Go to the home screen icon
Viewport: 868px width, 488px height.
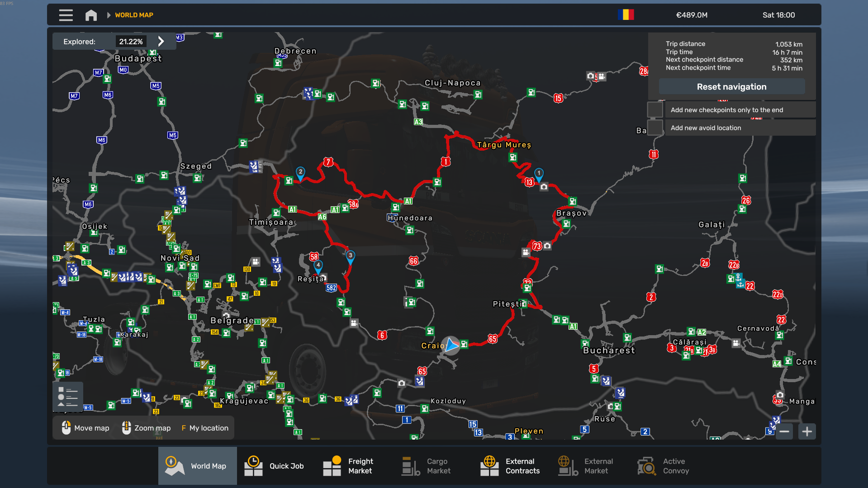91,15
